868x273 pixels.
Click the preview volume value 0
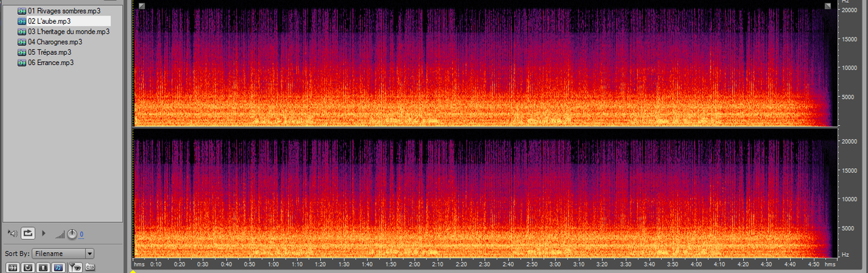pyautogui.click(x=81, y=234)
